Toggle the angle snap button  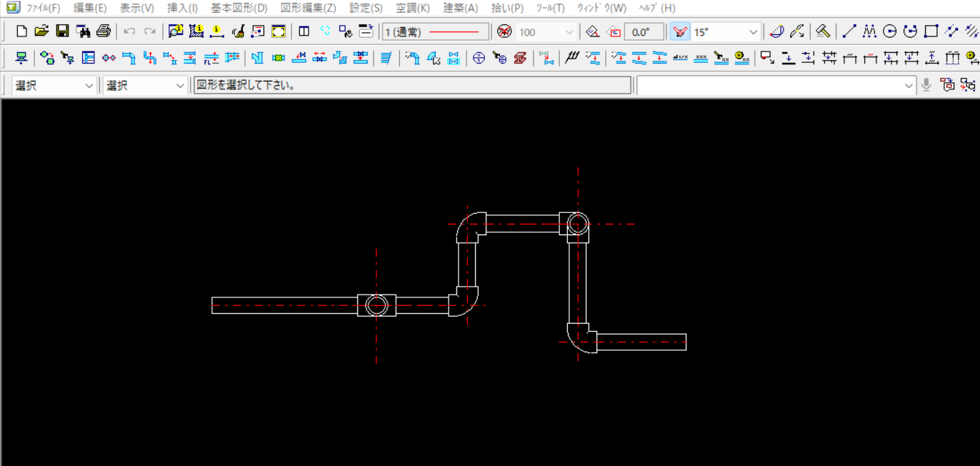click(680, 31)
